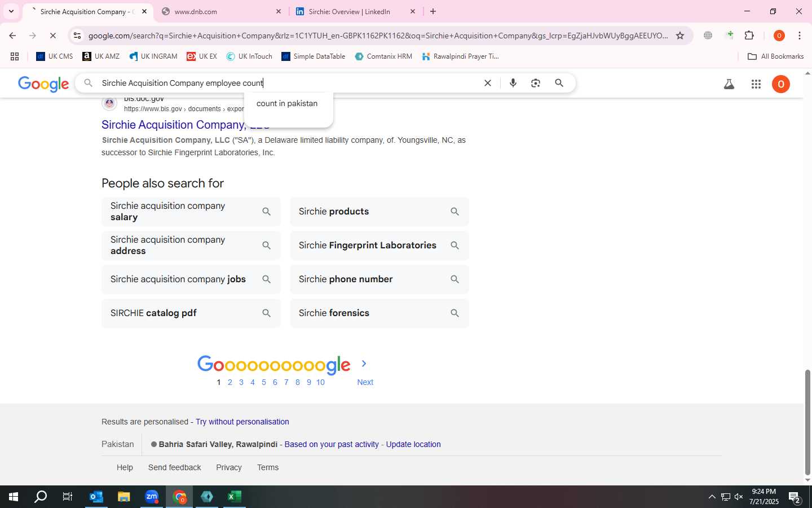The width and height of the screenshot is (812, 508).
Task: Open Chrome three-dot menu
Action: pyautogui.click(x=800, y=36)
